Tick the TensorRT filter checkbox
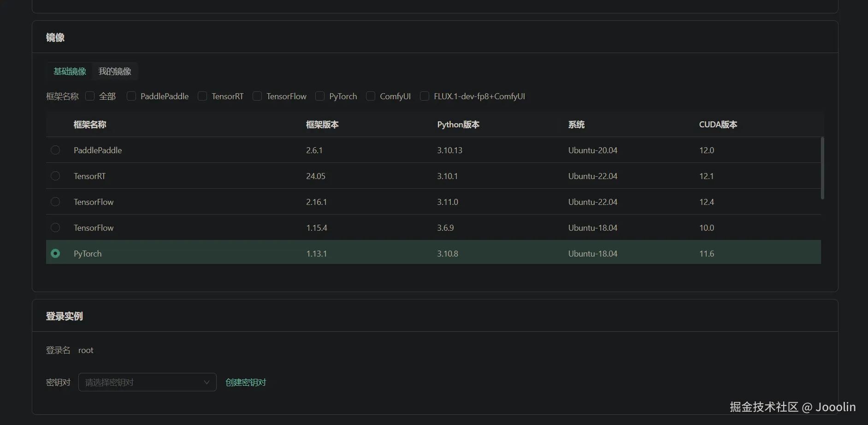Screen dimensions: 868x425 click(x=202, y=96)
